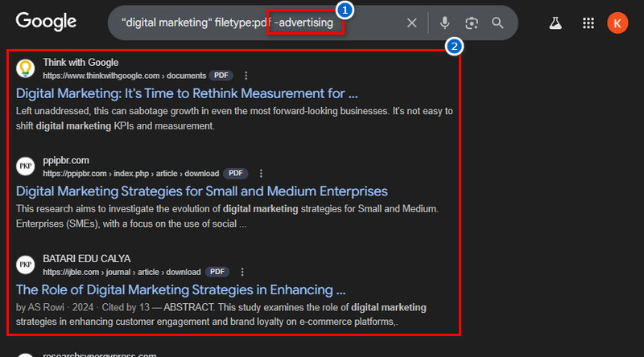Open "Digital Marketing: It's Time to Rethink Measurement"

point(187,92)
